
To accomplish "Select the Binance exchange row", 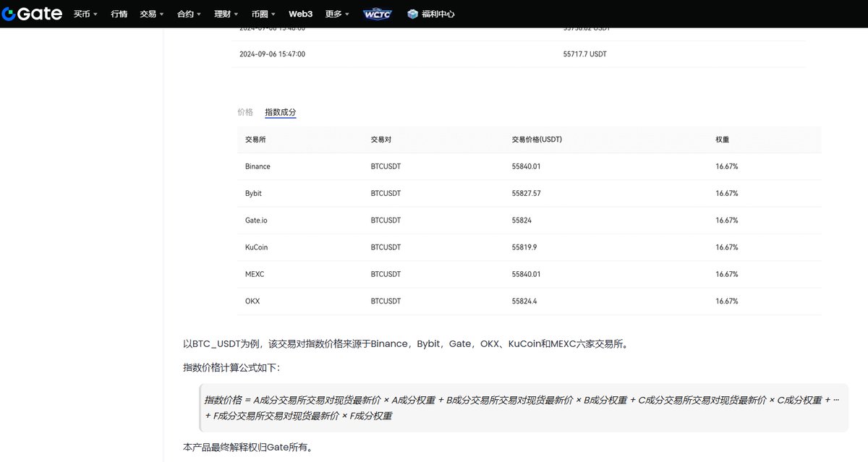I will click(x=529, y=166).
